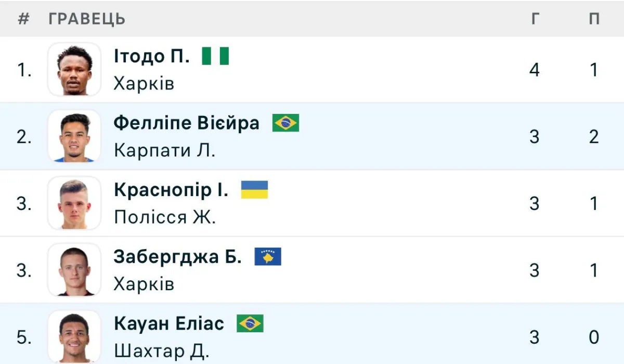Click the Kosovo flag next to Забергджа Б.
Image resolution: width=624 pixels, height=364 pixels.
(x=268, y=256)
